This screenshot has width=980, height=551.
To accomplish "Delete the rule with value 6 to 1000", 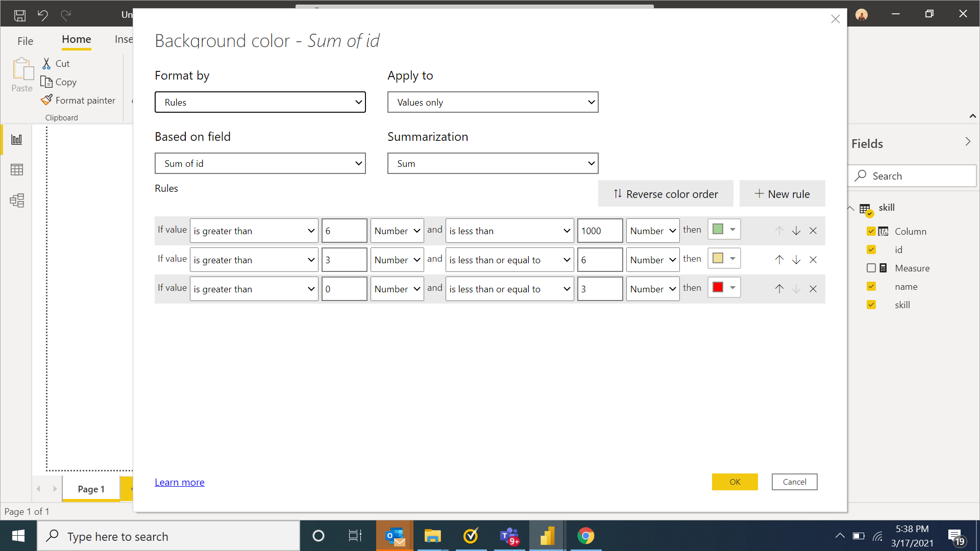I will (813, 231).
